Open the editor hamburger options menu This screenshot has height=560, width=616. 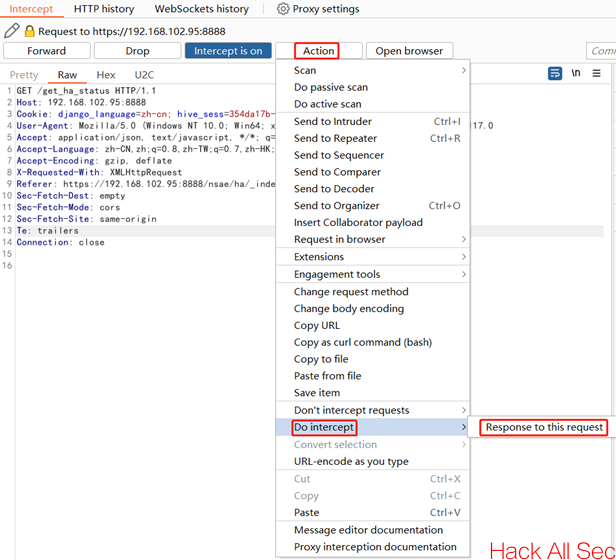tap(596, 73)
